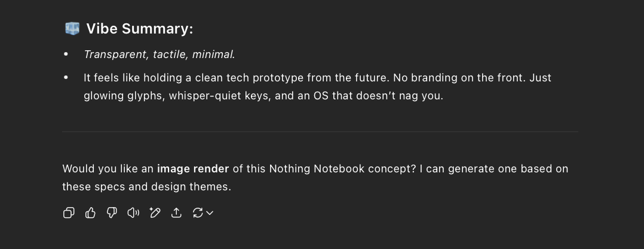
Task: Click the ice cube emoji beside Vibe Summary
Action: pyautogui.click(x=72, y=29)
